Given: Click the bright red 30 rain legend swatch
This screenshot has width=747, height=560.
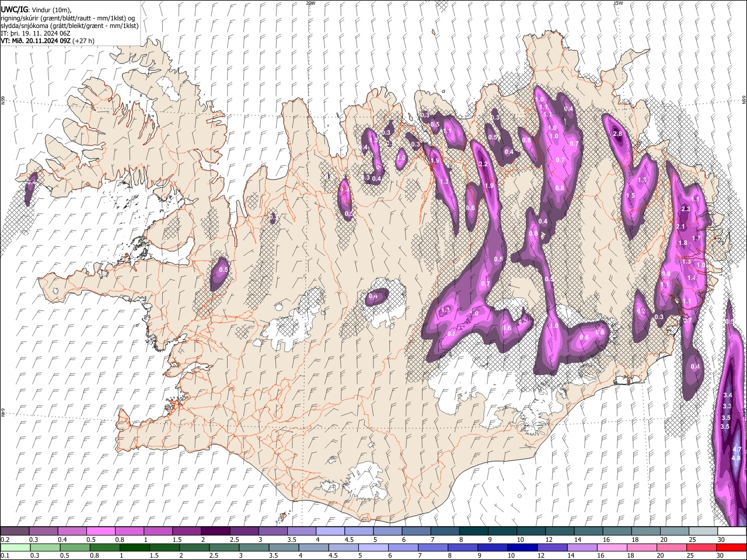Looking at the screenshot, I should click(x=731, y=547).
